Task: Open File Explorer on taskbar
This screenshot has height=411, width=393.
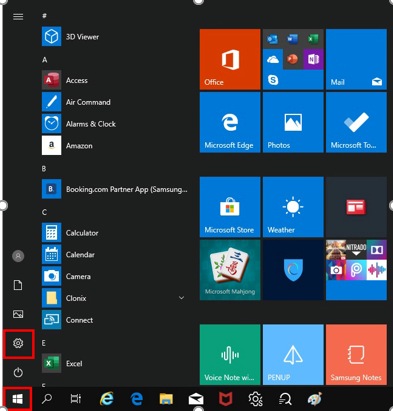Action: pyautogui.click(x=166, y=399)
